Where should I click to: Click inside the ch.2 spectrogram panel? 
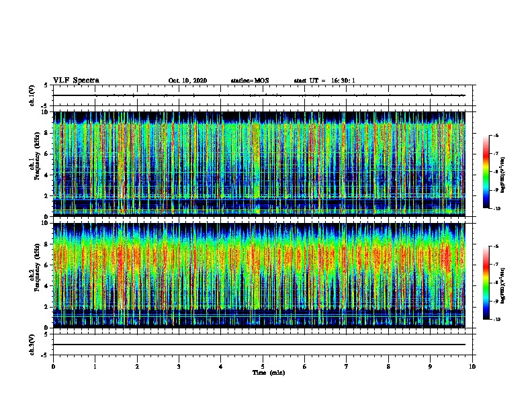click(259, 275)
